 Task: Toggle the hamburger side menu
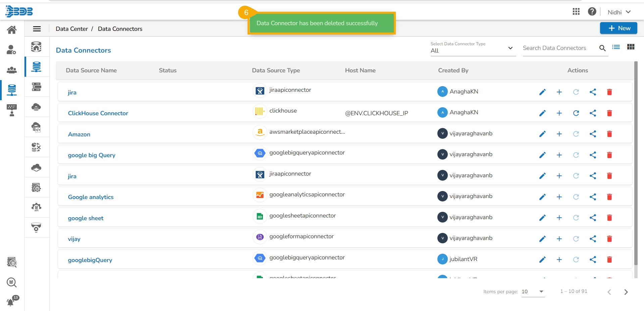[37, 29]
